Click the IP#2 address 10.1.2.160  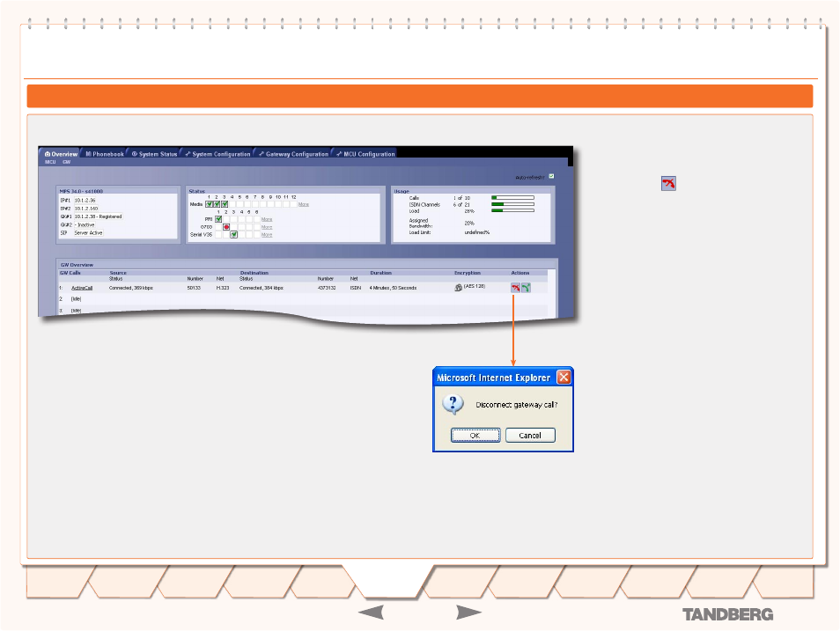pyautogui.click(x=86, y=209)
